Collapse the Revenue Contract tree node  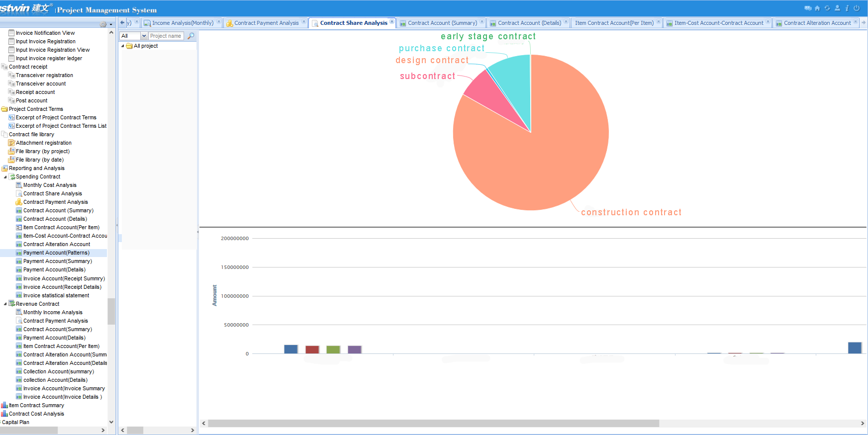pos(5,304)
